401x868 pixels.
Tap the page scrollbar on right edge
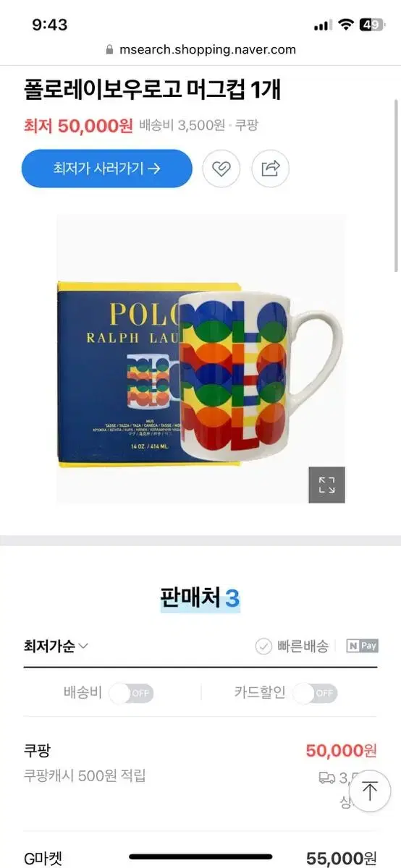coord(396,184)
